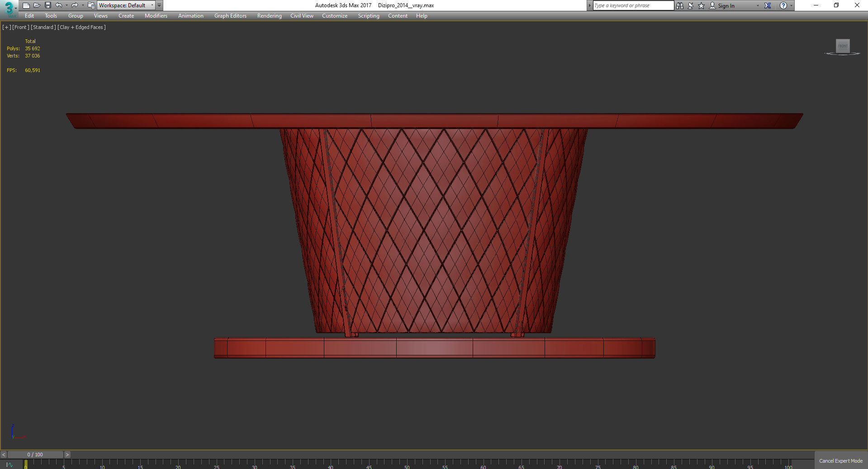Click the binoculars search icon
This screenshot has height=469, width=868.
pos(680,5)
